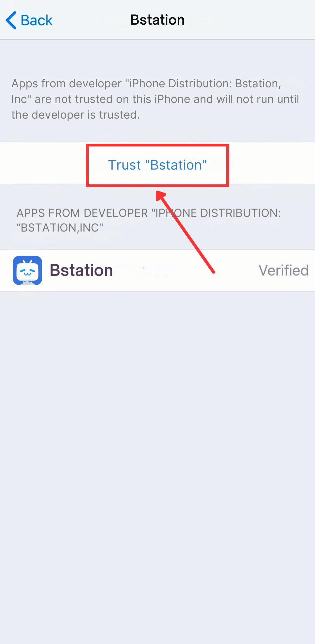This screenshot has height=644, width=315.
Task: Select the warning paragraph about untrusted apps
Action: pyautogui.click(x=155, y=99)
